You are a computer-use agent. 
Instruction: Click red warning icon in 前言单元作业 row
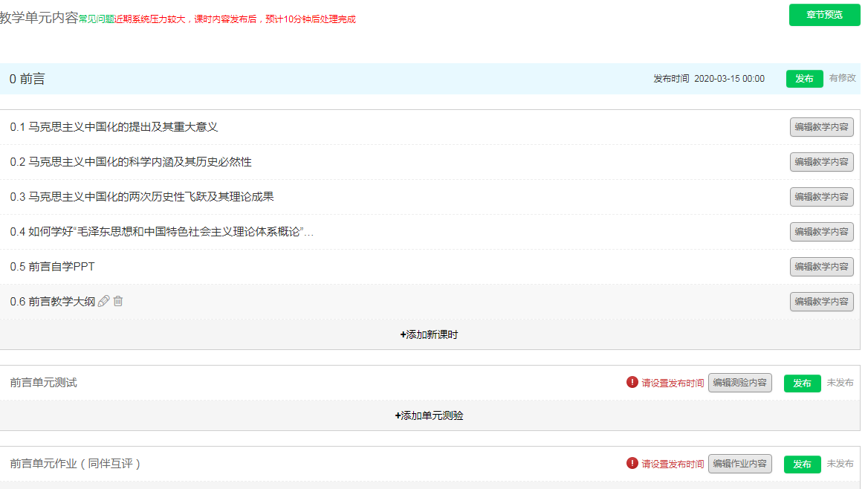pyautogui.click(x=632, y=464)
